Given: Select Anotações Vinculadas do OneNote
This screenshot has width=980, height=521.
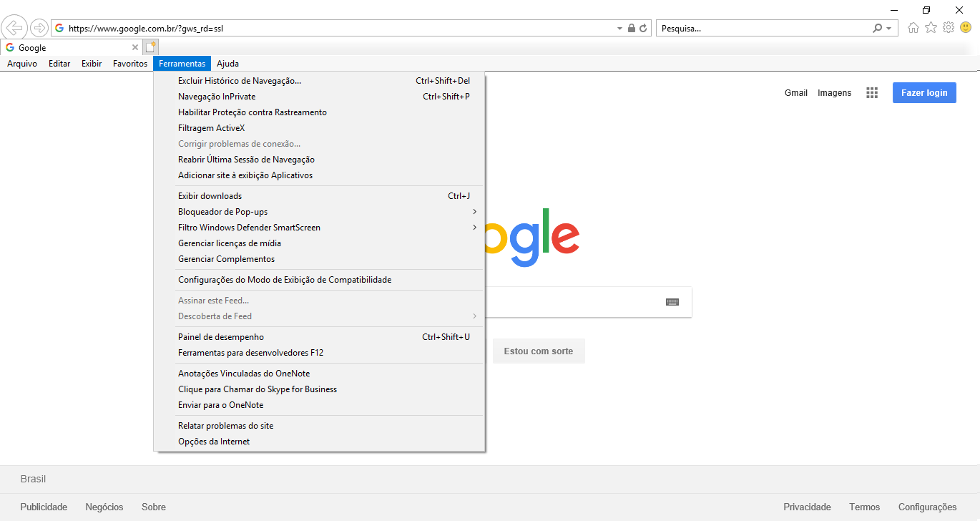Looking at the screenshot, I should 320,374.
